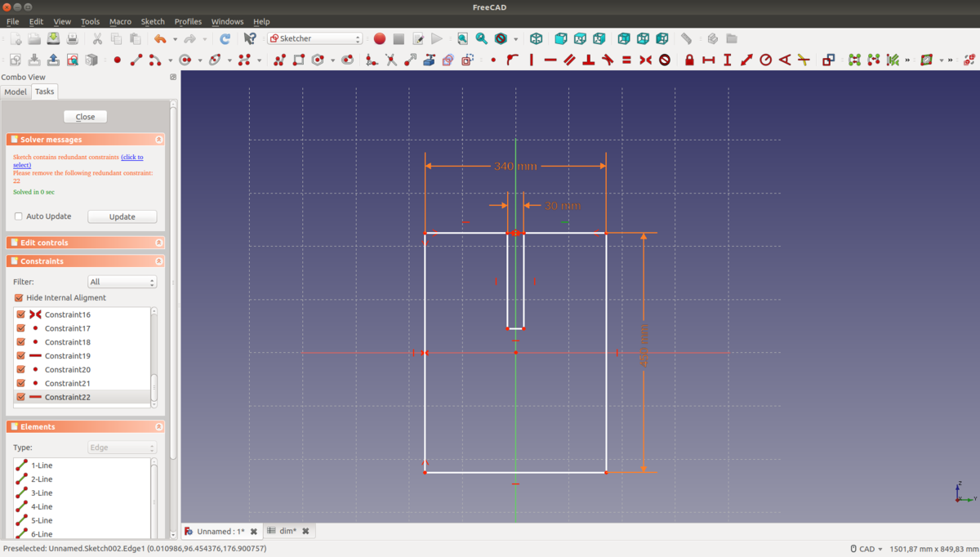Apply the perpendicular constraint tool
The width and height of the screenshot is (980, 557).
click(588, 60)
